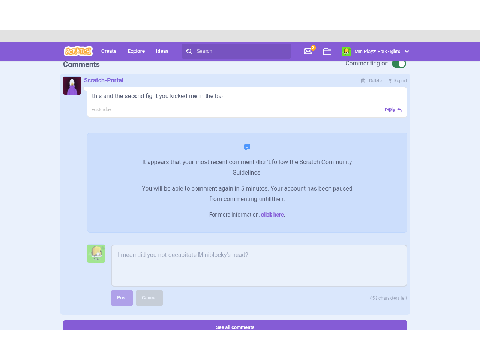Open the Messages envelope icon

[x=309, y=51]
